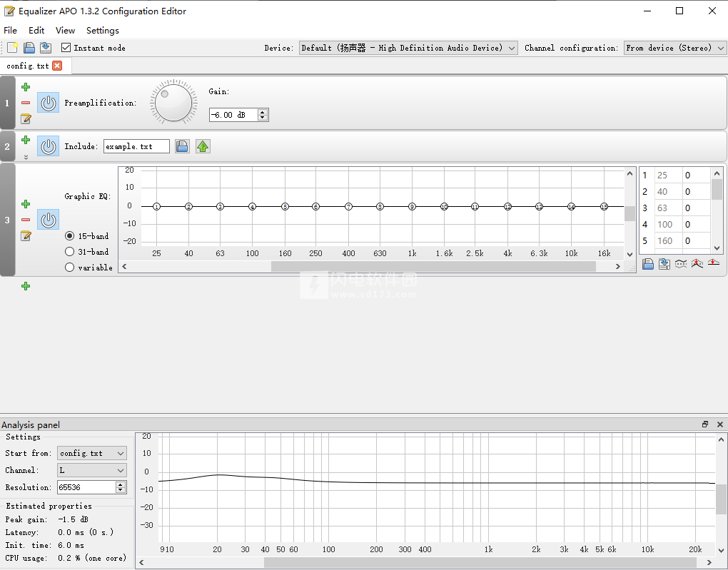728x570 pixels.
Task: Open the Device dropdown
Action: tap(408, 48)
